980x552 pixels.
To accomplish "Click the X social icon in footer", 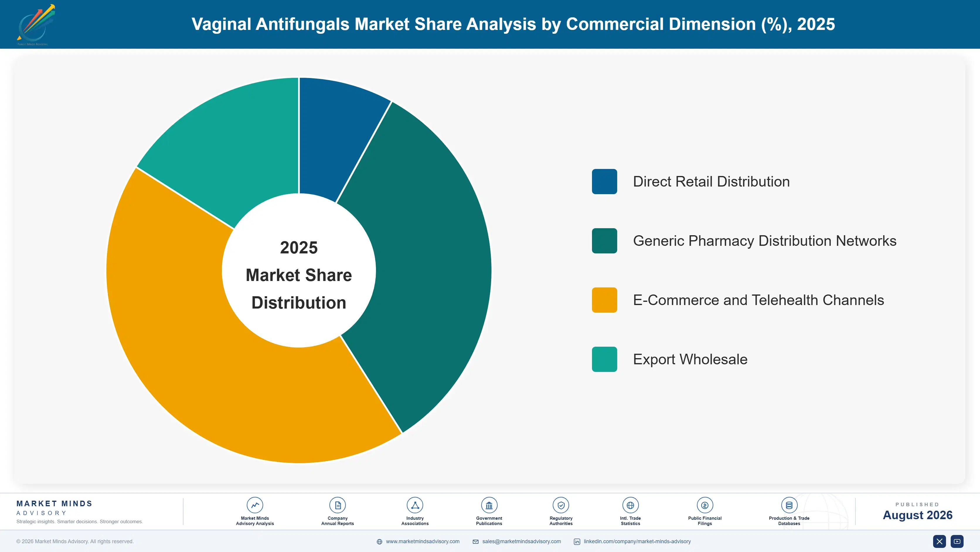I will tap(939, 541).
